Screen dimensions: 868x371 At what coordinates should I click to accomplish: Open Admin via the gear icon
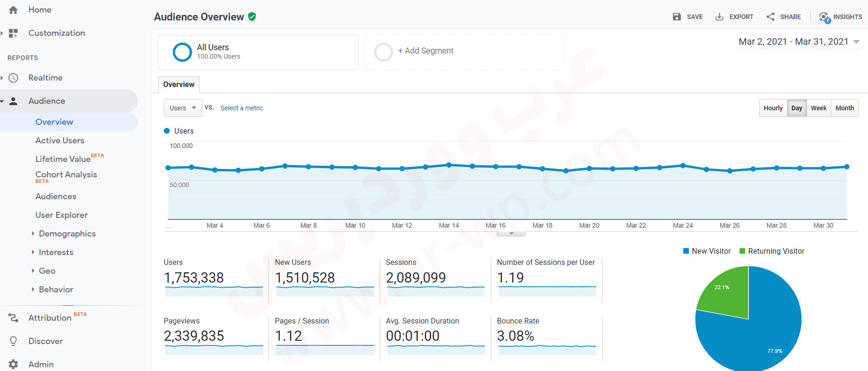click(13, 364)
